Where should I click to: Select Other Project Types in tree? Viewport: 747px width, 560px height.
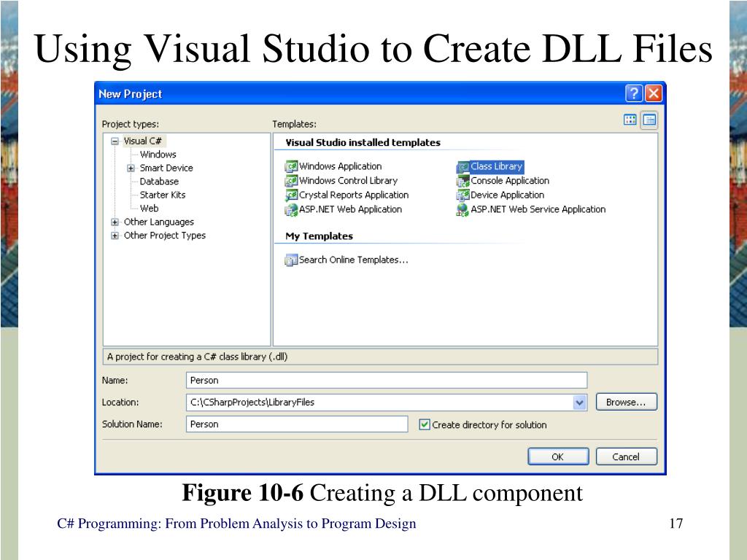pos(164,236)
